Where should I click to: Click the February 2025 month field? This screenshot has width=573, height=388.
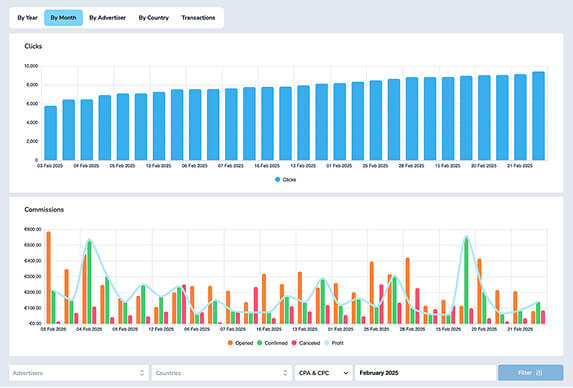[425, 373]
